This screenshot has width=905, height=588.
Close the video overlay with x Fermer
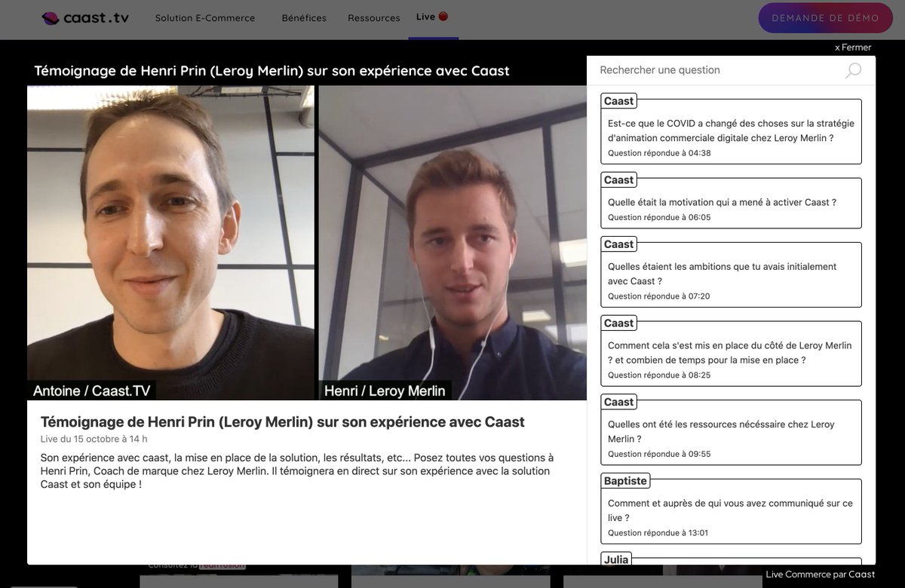(853, 47)
